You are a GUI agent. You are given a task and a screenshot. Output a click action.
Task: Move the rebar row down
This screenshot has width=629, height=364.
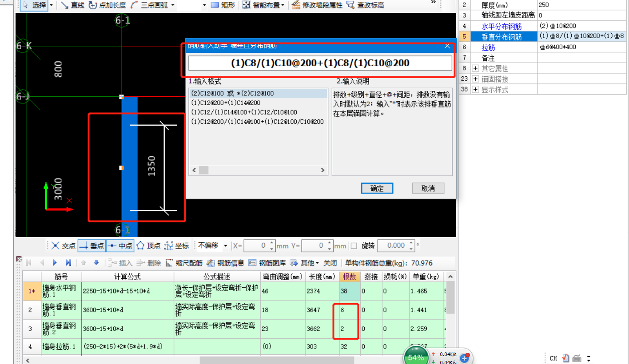pos(96,263)
